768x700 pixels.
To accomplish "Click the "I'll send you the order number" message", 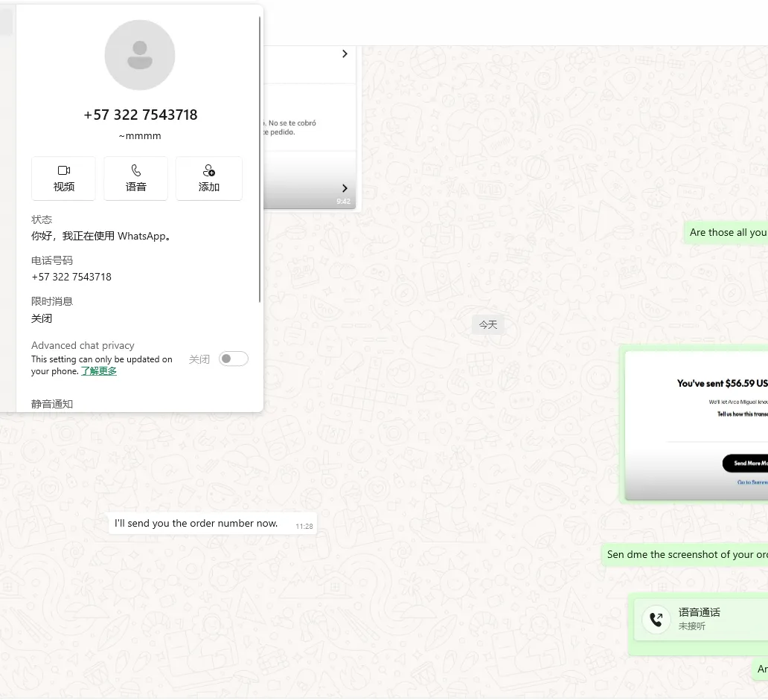I will pyautogui.click(x=196, y=523).
